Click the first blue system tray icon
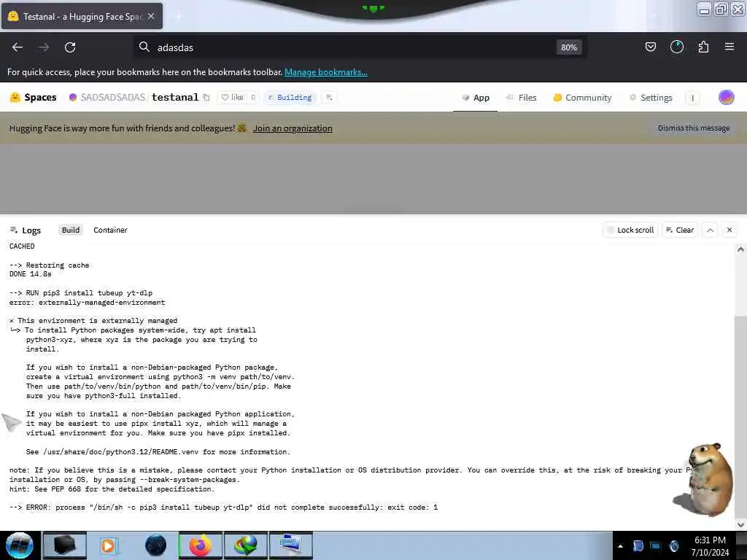747x560 pixels. (638, 546)
